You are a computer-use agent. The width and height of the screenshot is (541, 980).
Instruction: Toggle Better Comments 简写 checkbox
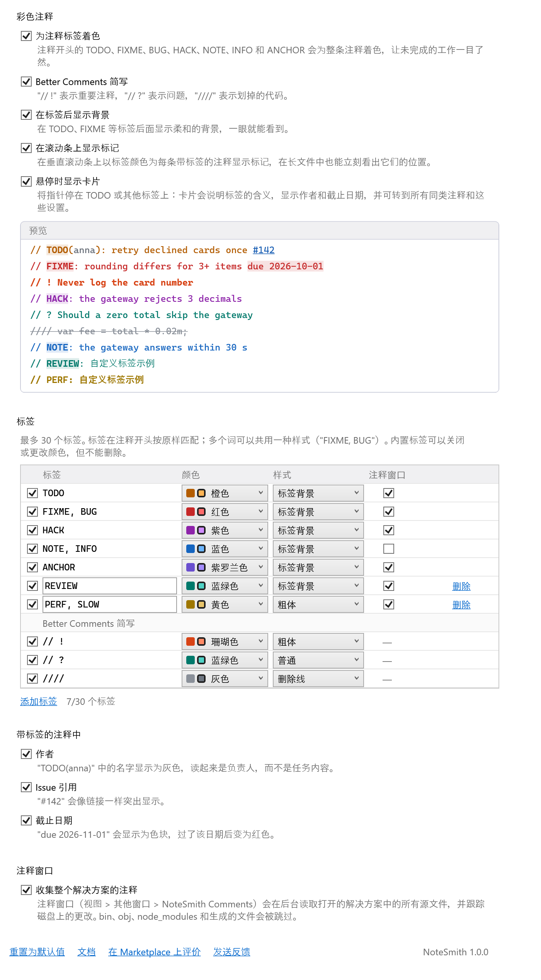coord(26,82)
